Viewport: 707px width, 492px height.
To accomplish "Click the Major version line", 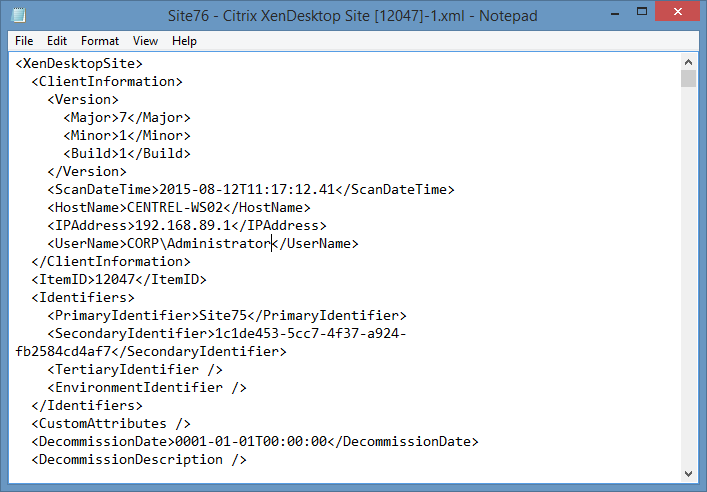I will 127,118.
